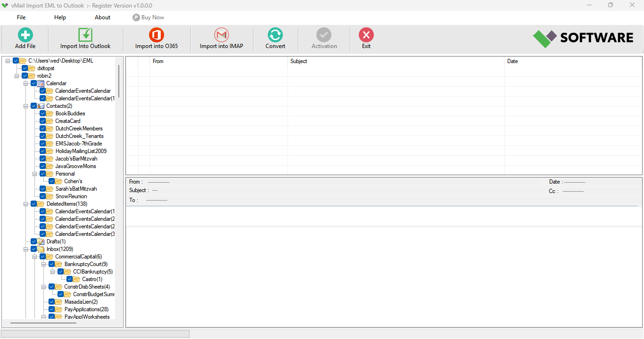Collapse the DeletedItems(138) tree node
The width and height of the screenshot is (644, 339).
click(26, 204)
